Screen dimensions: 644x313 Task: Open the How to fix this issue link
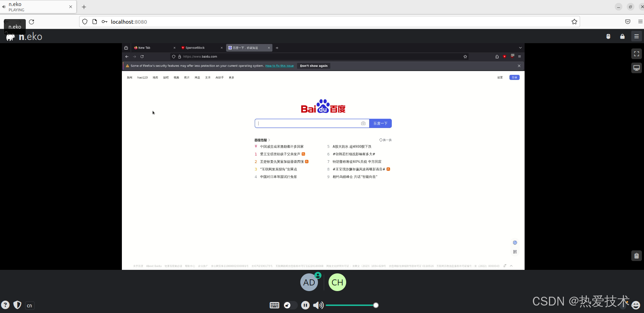[279, 66]
